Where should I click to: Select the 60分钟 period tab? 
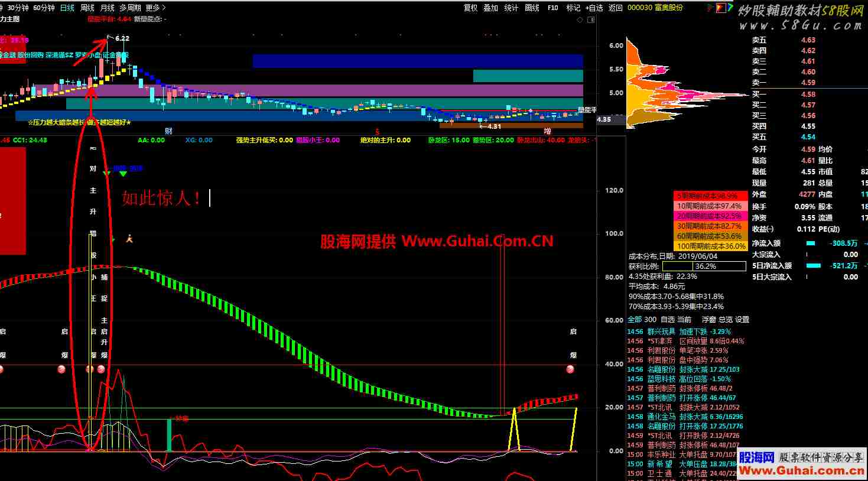coord(44,8)
